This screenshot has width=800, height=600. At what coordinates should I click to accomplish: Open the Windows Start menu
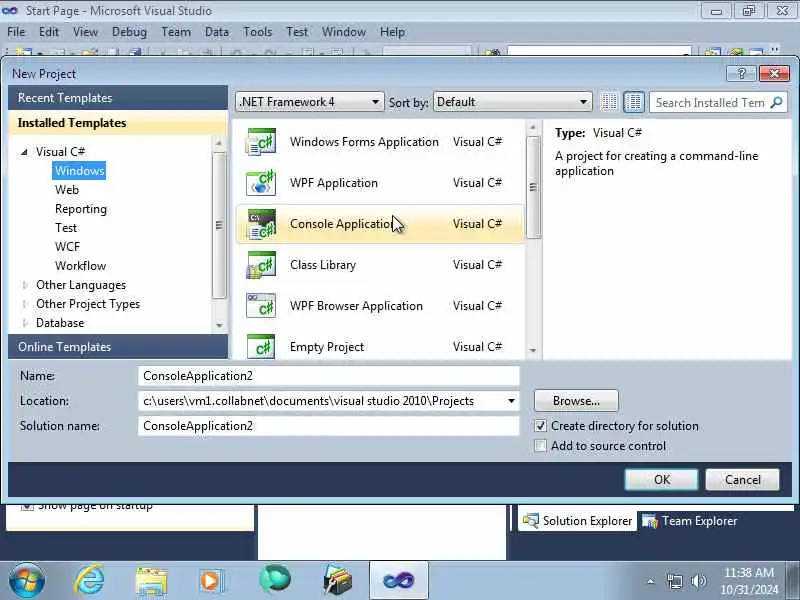(x=27, y=581)
